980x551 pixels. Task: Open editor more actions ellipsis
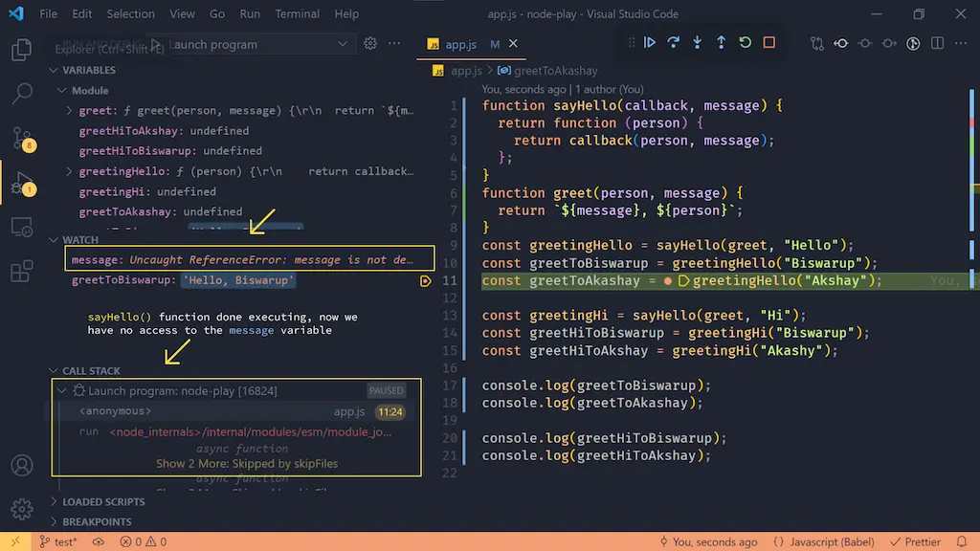(x=961, y=43)
